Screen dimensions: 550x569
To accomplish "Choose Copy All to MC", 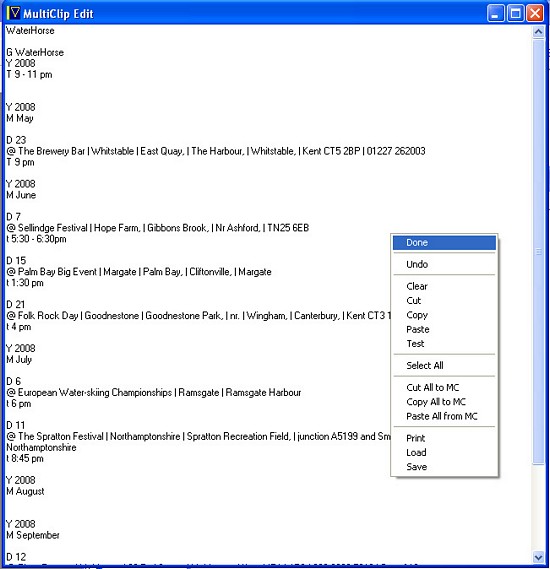I will pyautogui.click(x=444, y=402).
